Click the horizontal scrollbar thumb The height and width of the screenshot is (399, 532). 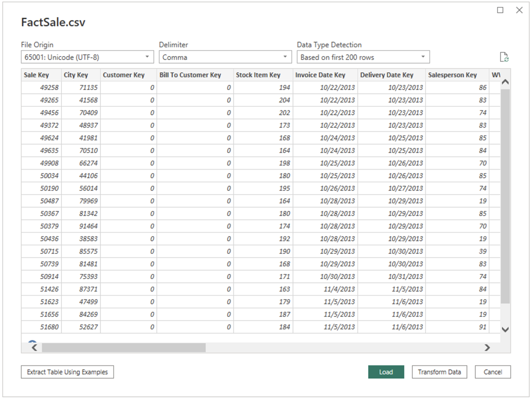pos(124,348)
